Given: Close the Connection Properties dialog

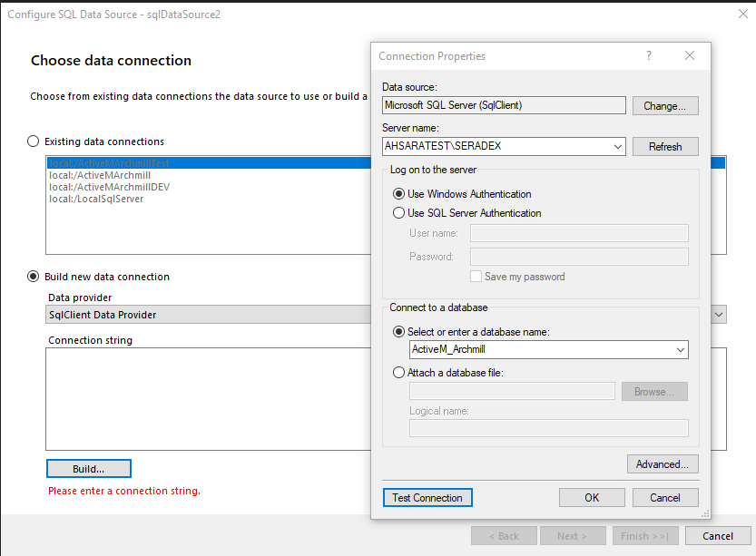Looking at the screenshot, I should coord(690,56).
